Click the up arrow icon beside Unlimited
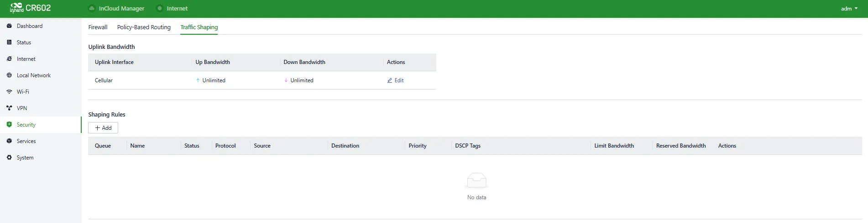868x223 pixels. point(198,80)
